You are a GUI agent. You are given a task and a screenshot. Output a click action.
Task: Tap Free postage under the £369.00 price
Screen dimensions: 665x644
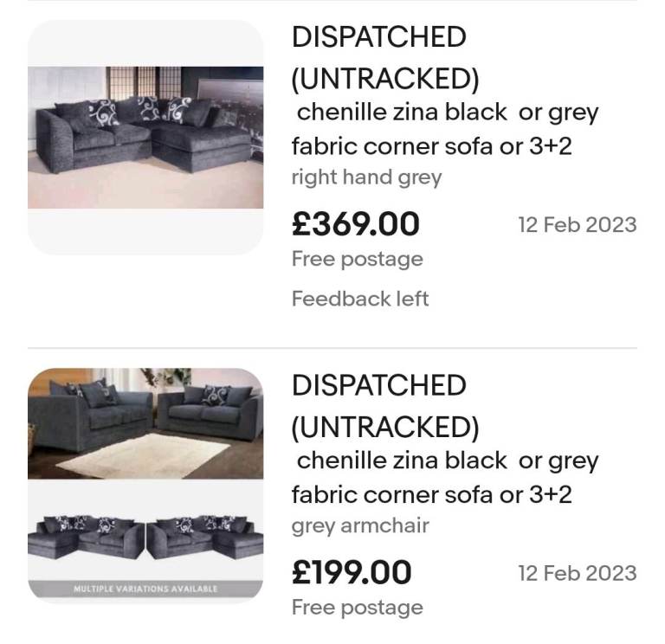(x=357, y=259)
